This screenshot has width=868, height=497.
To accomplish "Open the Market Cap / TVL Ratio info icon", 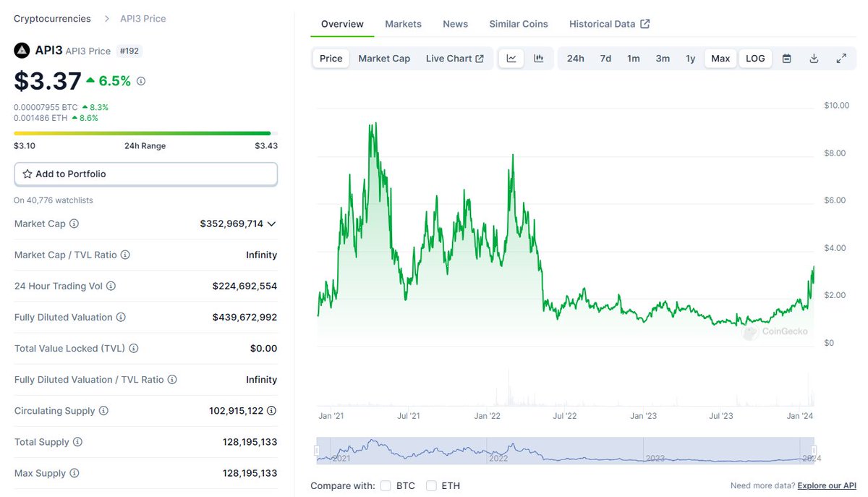I will pos(125,255).
